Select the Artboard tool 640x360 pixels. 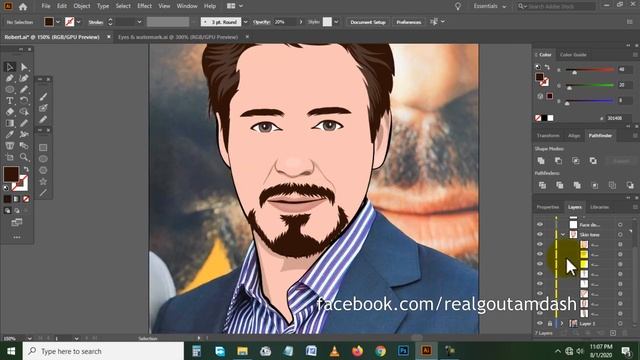[10, 157]
